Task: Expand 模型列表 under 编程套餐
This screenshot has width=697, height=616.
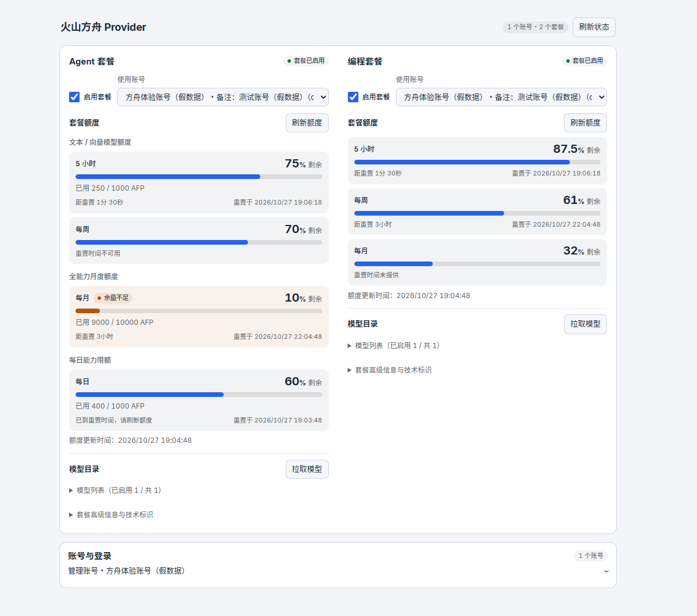Action: click(394, 346)
